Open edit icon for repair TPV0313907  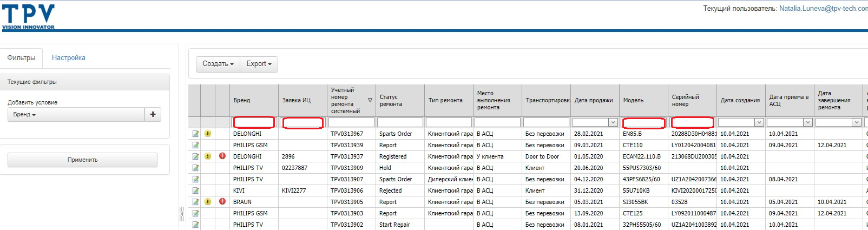(195, 179)
